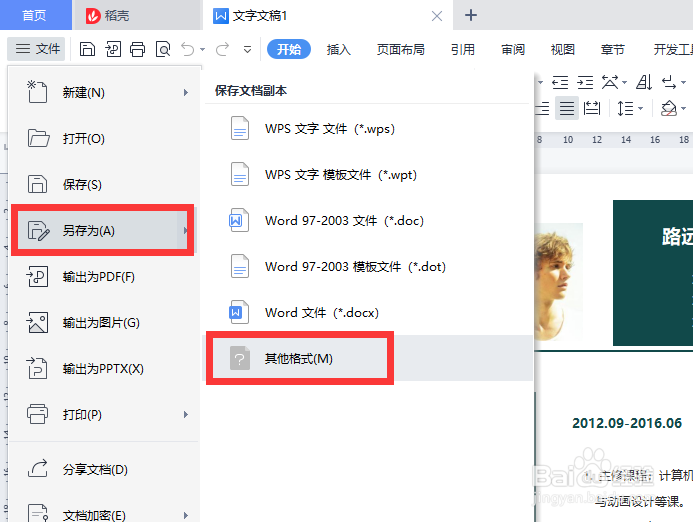
Task: Save copy as Word 文件 (*.docx)
Action: [x=369, y=312]
